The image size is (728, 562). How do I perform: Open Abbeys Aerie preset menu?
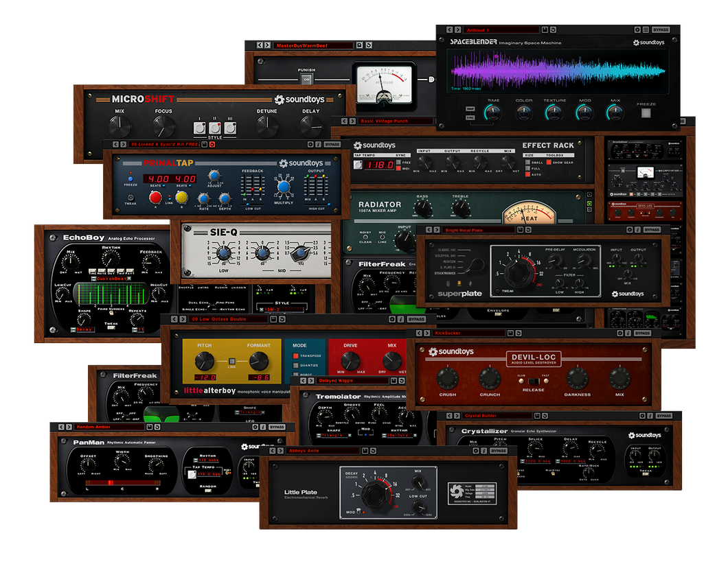(323, 450)
